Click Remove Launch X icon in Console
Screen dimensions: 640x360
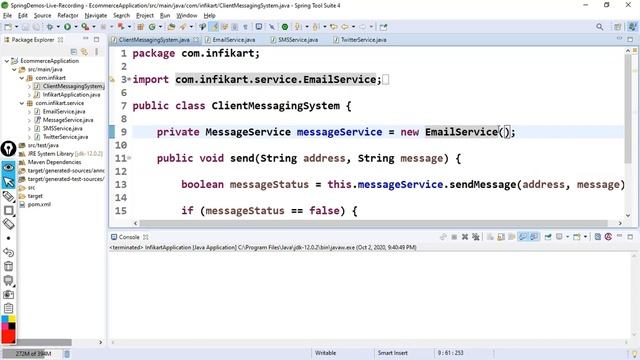click(x=464, y=237)
